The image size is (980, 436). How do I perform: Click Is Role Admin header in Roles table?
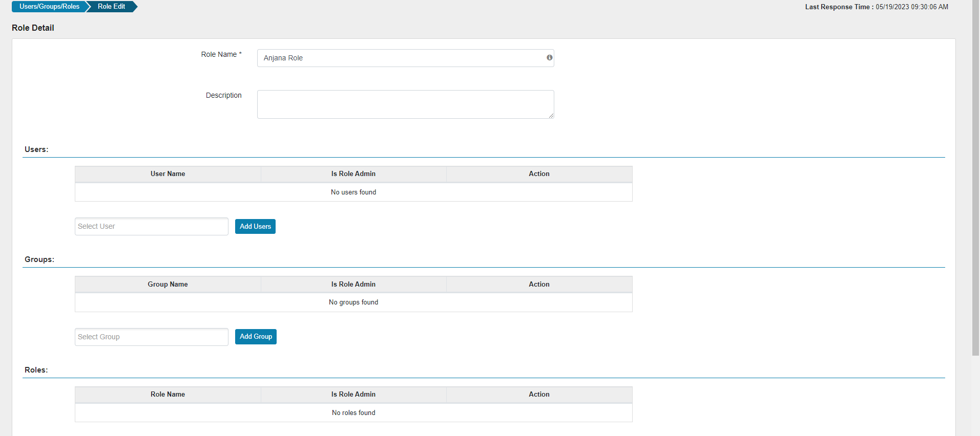tap(353, 395)
